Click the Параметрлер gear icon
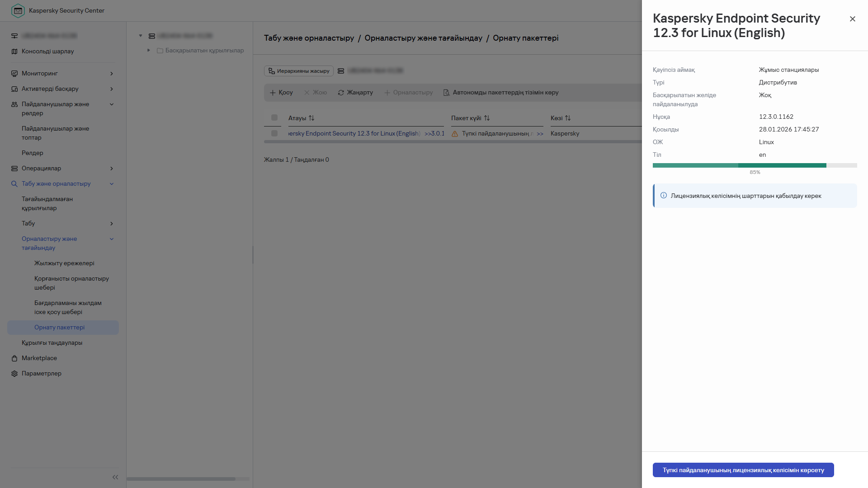Image resolution: width=868 pixels, height=488 pixels. [x=14, y=374]
